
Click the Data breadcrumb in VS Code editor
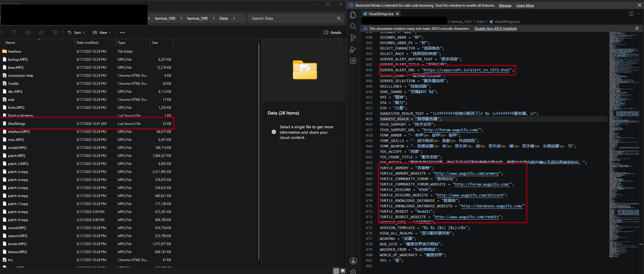(x=480, y=21)
